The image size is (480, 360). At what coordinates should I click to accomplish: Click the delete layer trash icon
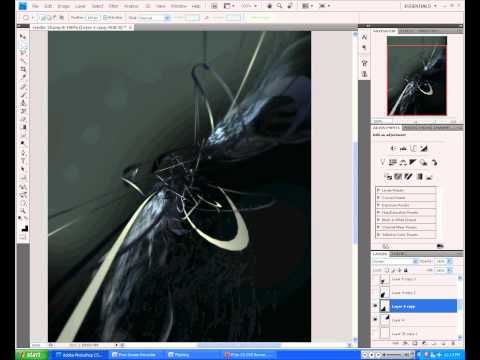[x=453, y=343]
